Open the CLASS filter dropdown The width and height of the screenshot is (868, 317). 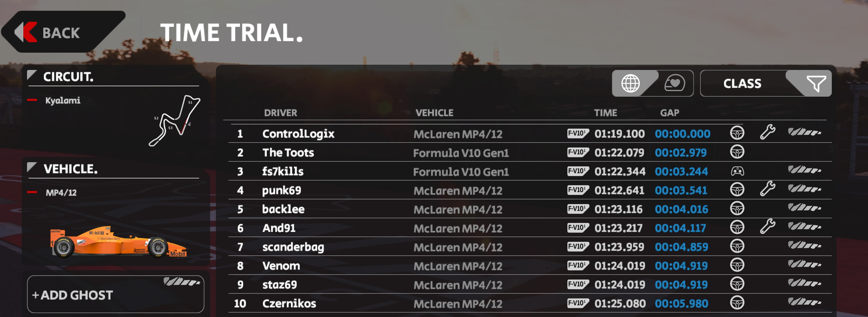[765, 84]
